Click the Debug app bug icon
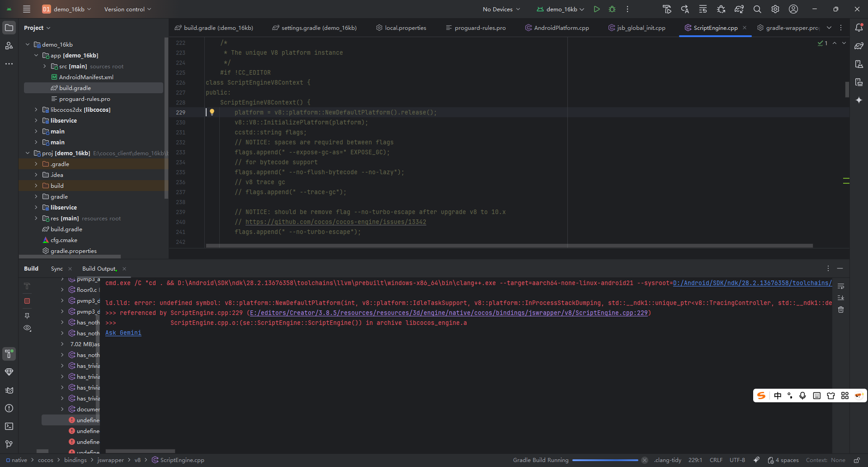This screenshot has height=467, width=868. (612, 9)
